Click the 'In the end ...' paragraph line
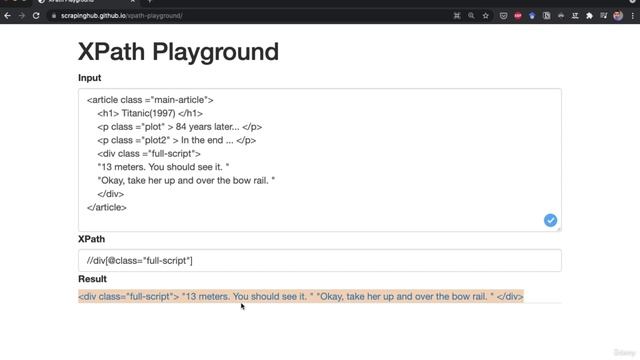640x360 pixels. point(177,140)
